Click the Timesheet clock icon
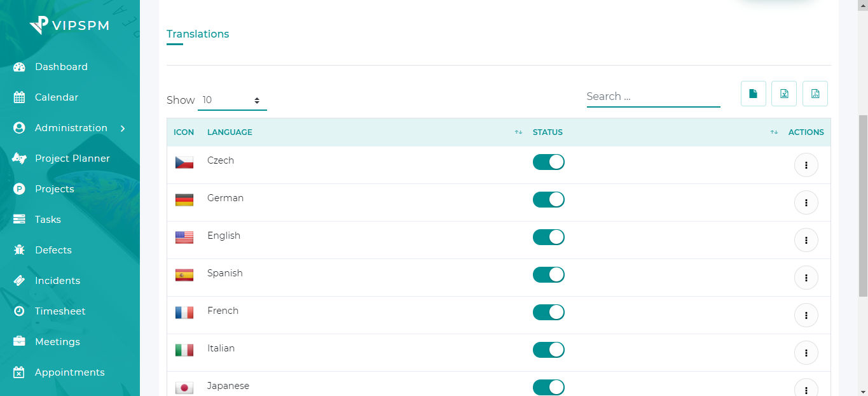 point(19,311)
